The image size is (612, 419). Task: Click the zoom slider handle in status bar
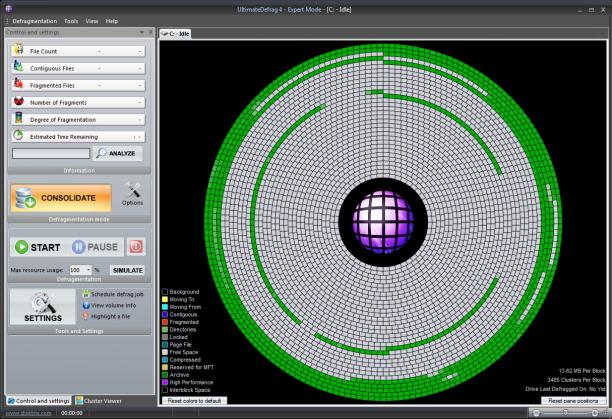click(565, 413)
